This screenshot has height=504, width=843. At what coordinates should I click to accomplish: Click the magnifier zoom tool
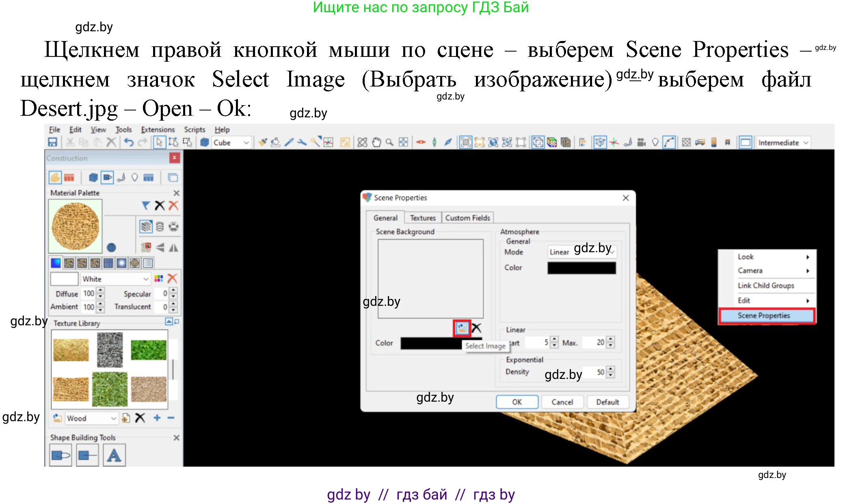click(x=389, y=142)
